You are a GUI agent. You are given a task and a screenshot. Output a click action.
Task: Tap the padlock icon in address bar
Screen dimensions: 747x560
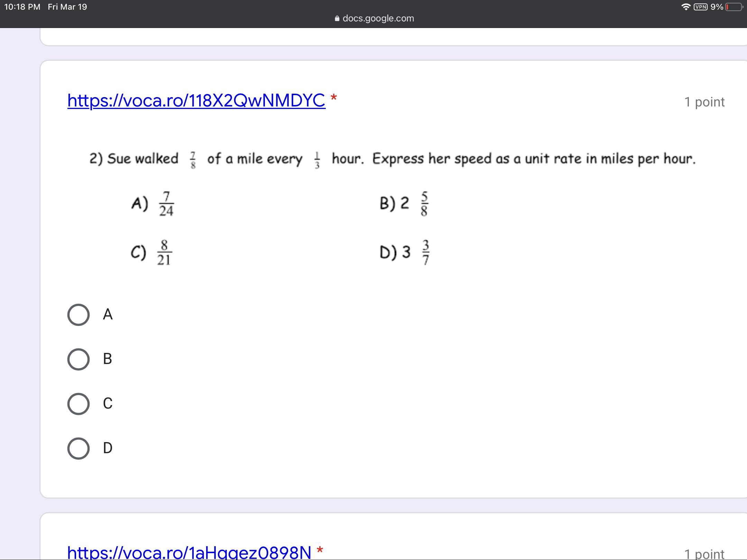click(x=337, y=19)
